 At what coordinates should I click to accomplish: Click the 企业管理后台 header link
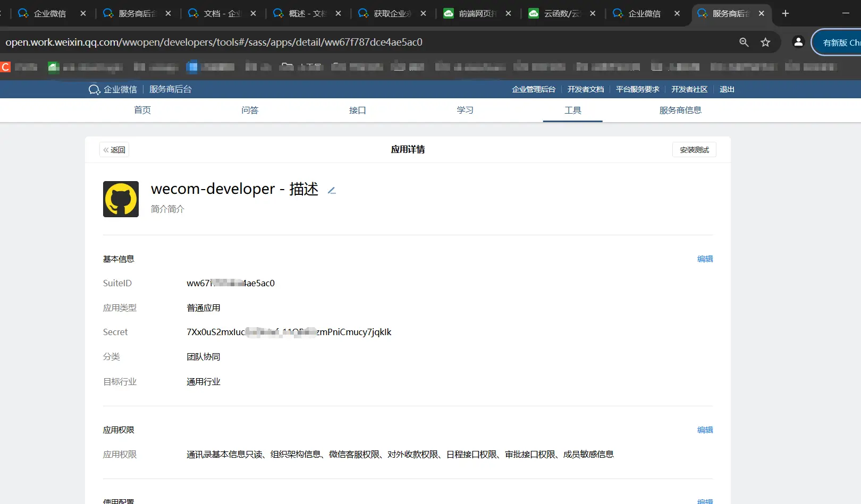coord(534,89)
